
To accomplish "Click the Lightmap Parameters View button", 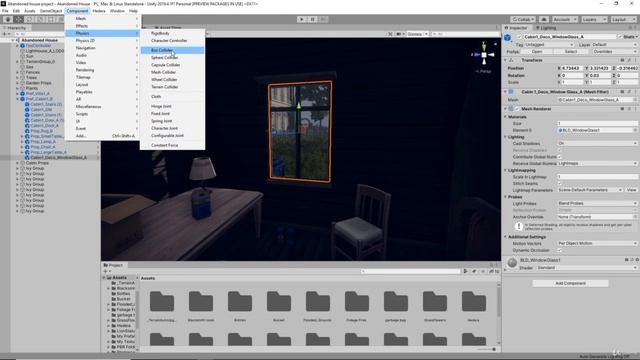I will pyautogui.click(x=631, y=190).
